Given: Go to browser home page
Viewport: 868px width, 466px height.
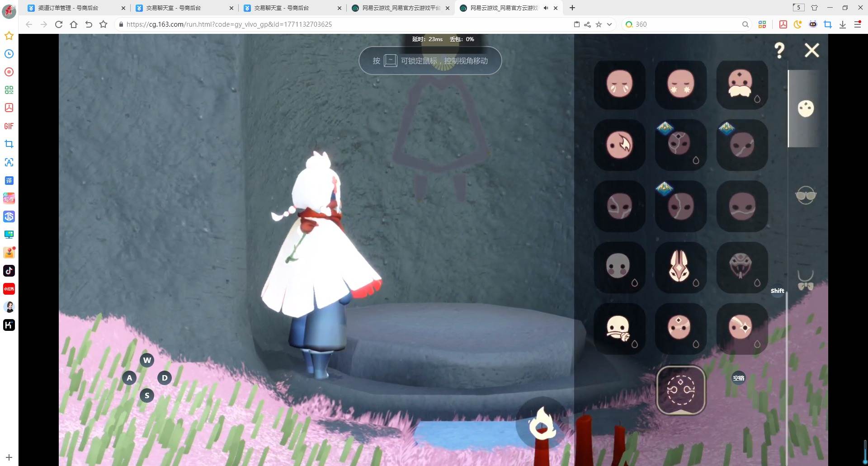Looking at the screenshot, I should point(74,24).
